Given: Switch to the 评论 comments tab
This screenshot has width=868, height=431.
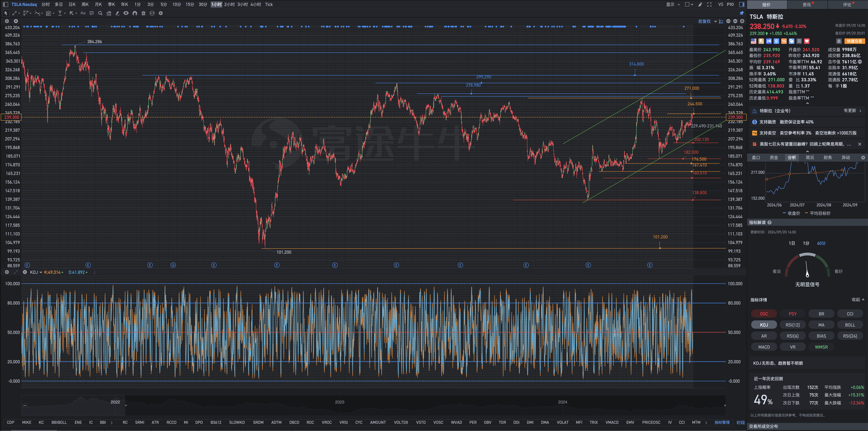Looking at the screenshot, I should pos(847,4).
